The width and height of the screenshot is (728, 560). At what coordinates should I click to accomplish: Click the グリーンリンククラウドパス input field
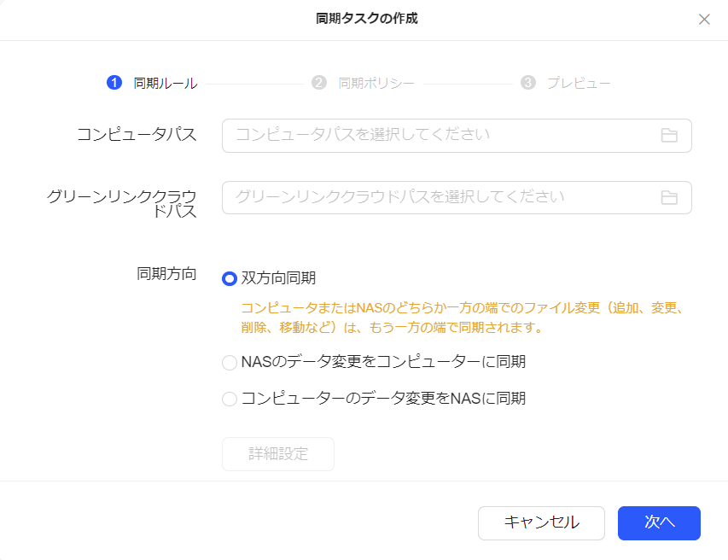(x=440, y=198)
